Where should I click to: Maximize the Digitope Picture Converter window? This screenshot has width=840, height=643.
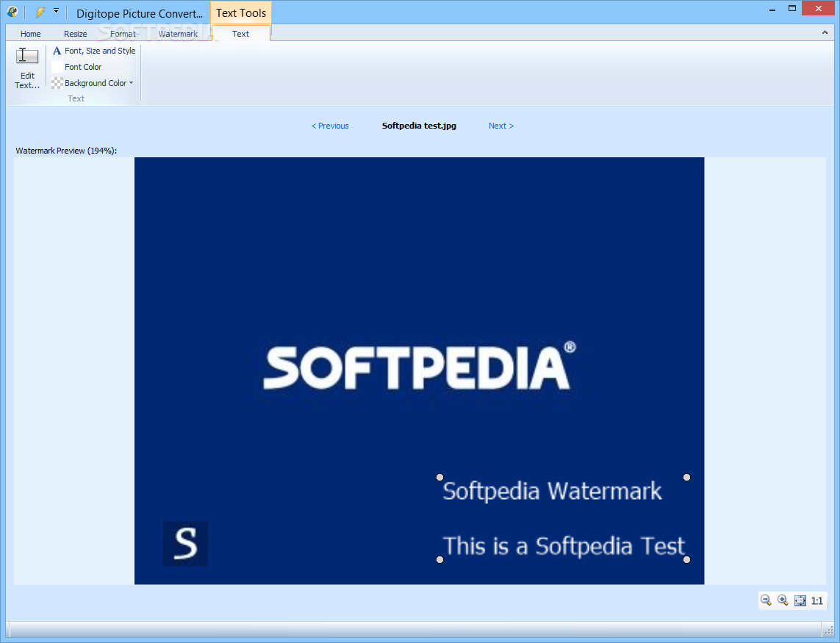click(792, 9)
